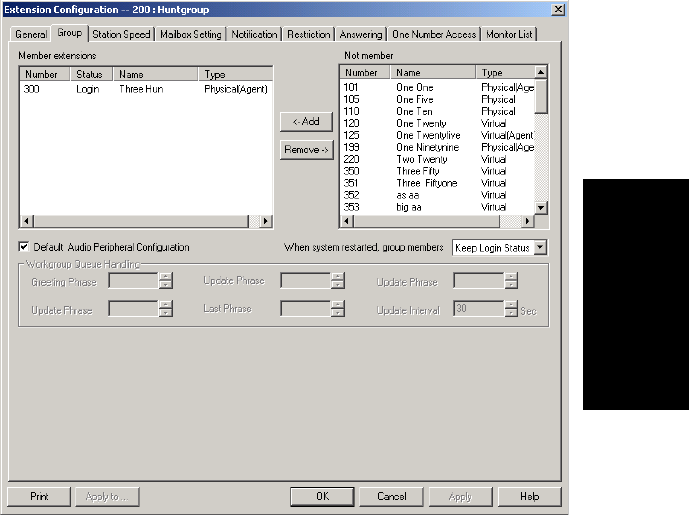Confirm with the OK button
689x515 pixels.
pyautogui.click(x=322, y=497)
